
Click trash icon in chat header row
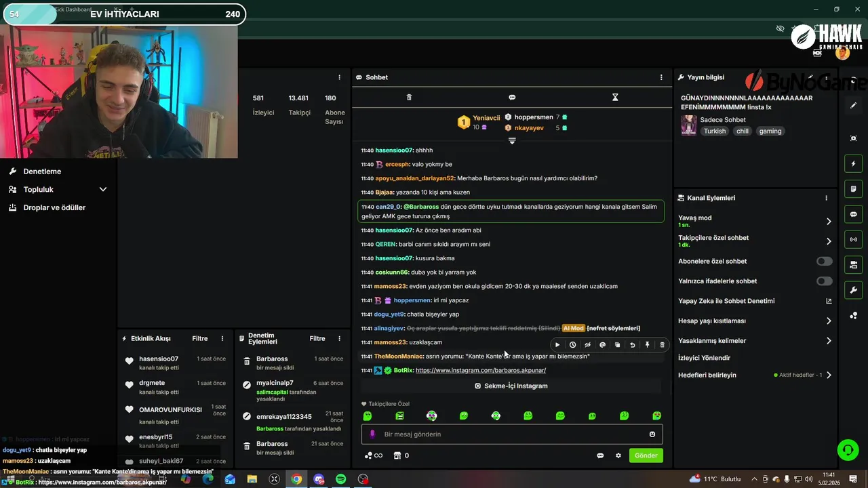point(409,98)
